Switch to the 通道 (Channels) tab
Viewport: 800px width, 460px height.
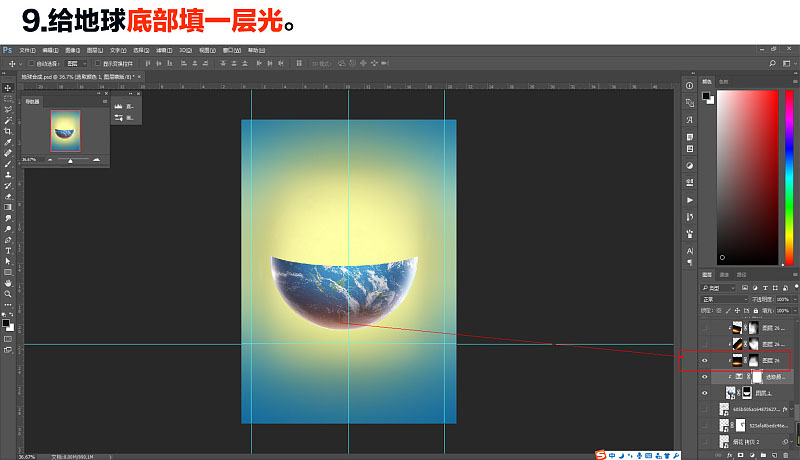pyautogui.click(x=724, y=275)
